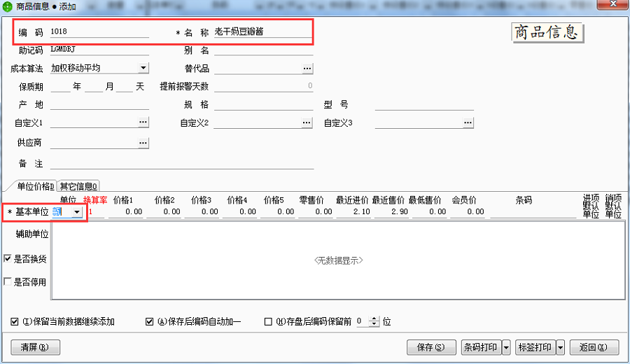Click the 提前报警天数 field
Viewport: 630px width, 364px height.
263,86
